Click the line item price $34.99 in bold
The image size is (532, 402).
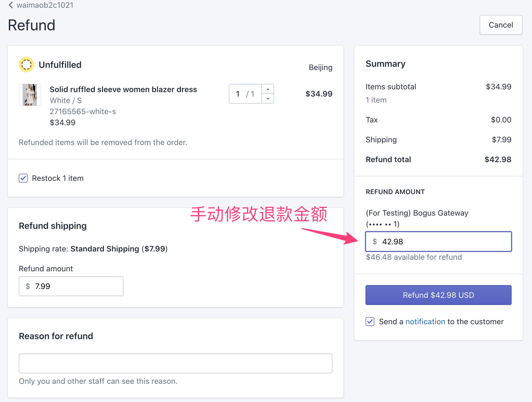click(319, 94)
